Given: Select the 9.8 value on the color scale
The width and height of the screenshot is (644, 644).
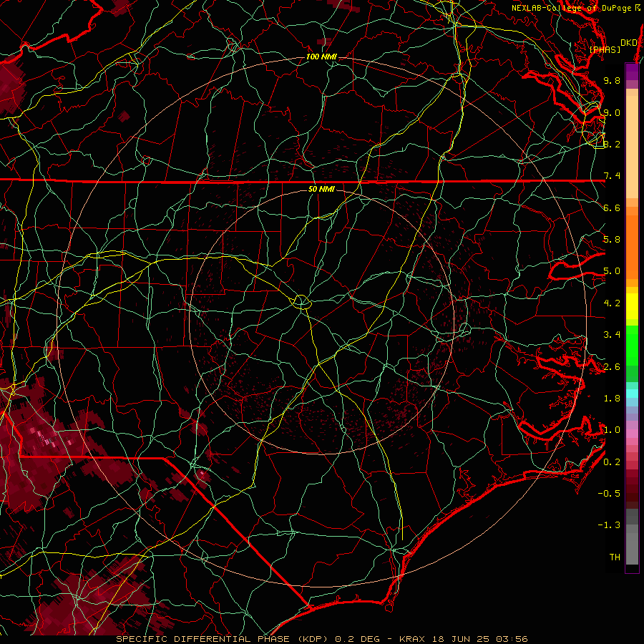Looking at the screenshot, I should coord(612,80).
